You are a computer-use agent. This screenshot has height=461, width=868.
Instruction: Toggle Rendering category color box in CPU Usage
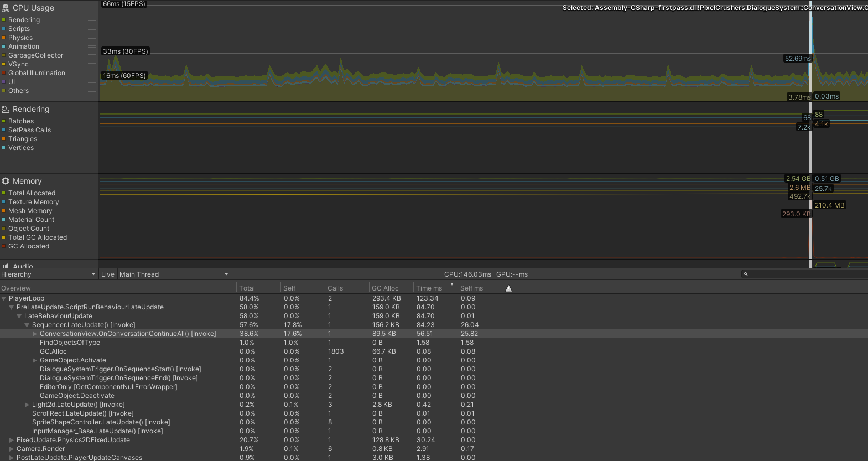pyautogui.click(x=4, y=20)
